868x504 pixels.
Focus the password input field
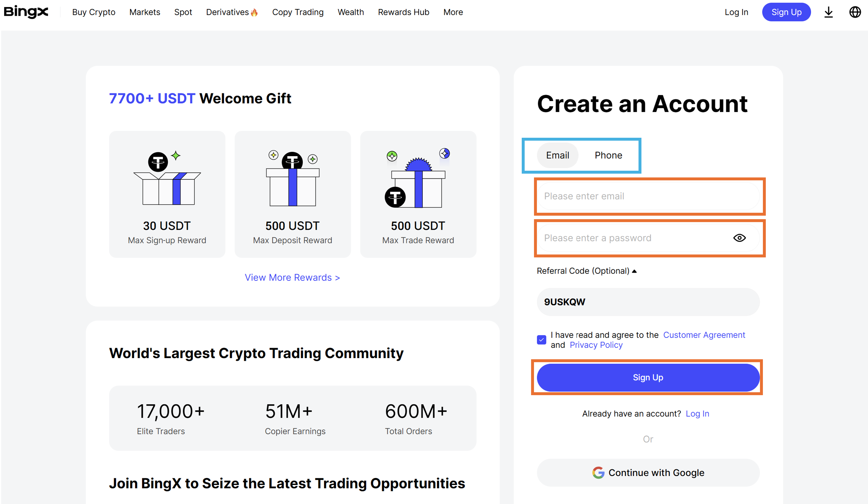coord(648,238)
